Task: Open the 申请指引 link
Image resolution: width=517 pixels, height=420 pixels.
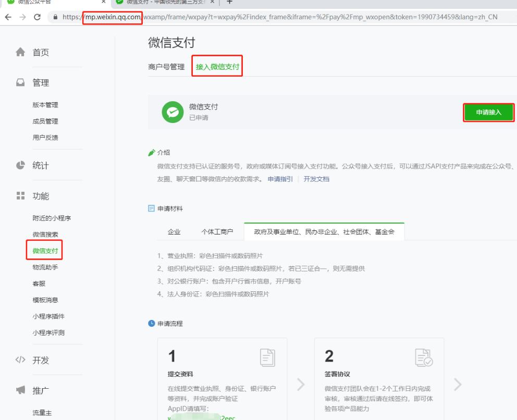Action: 280,179
